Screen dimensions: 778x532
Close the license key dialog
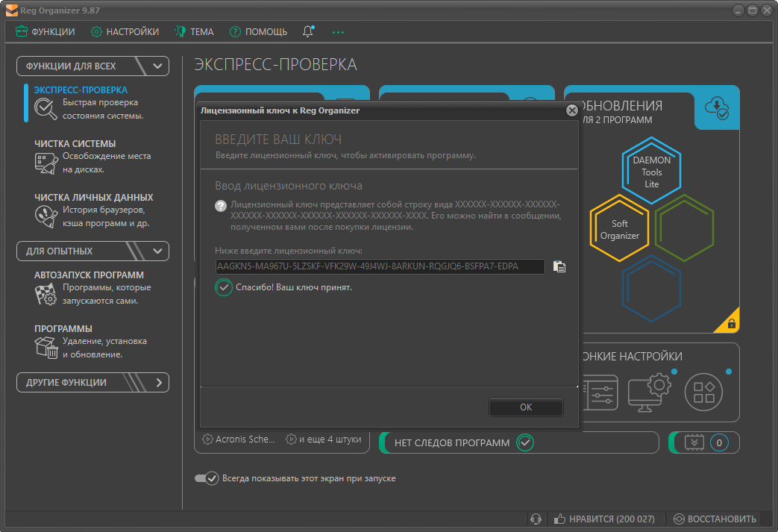point(572,110)
